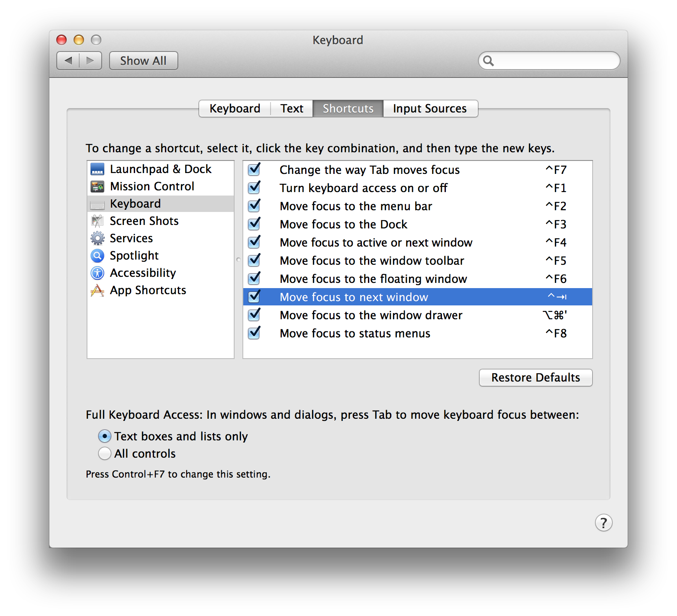Click 'Move focus to the Dock' label

[344, 225]
